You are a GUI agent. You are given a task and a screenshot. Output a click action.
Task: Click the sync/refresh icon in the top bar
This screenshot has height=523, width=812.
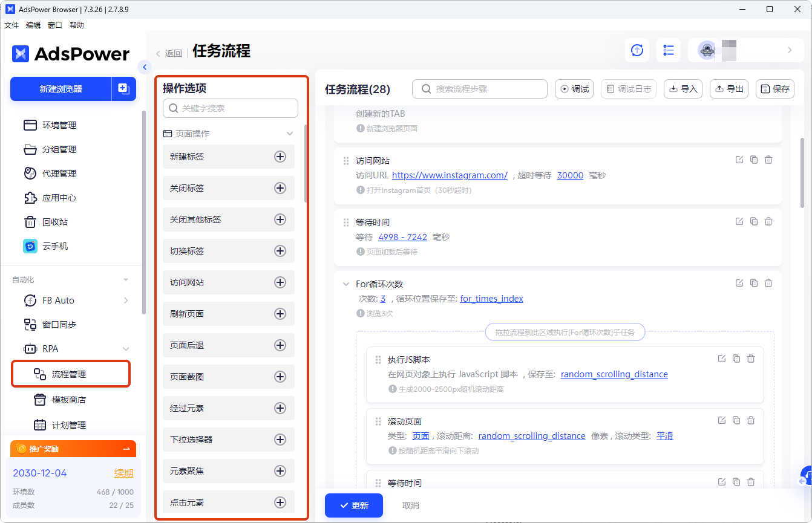(x=637, y=50)
